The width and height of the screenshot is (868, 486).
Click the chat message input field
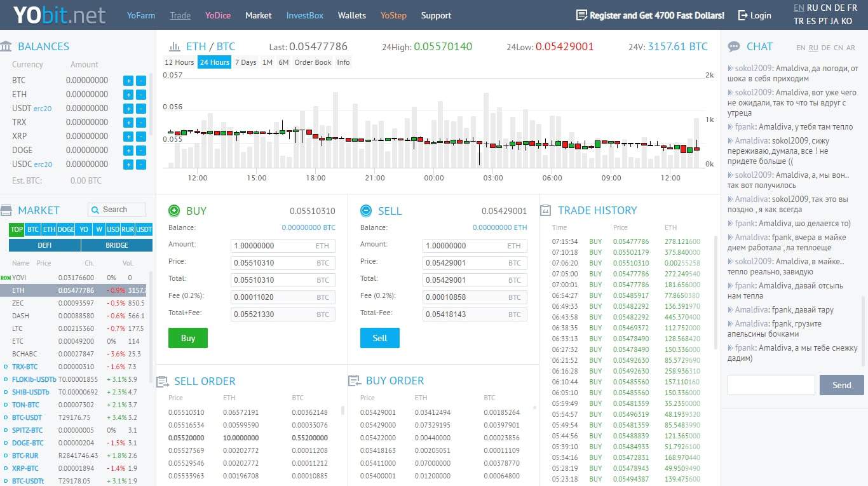click(x=771, y=385)
